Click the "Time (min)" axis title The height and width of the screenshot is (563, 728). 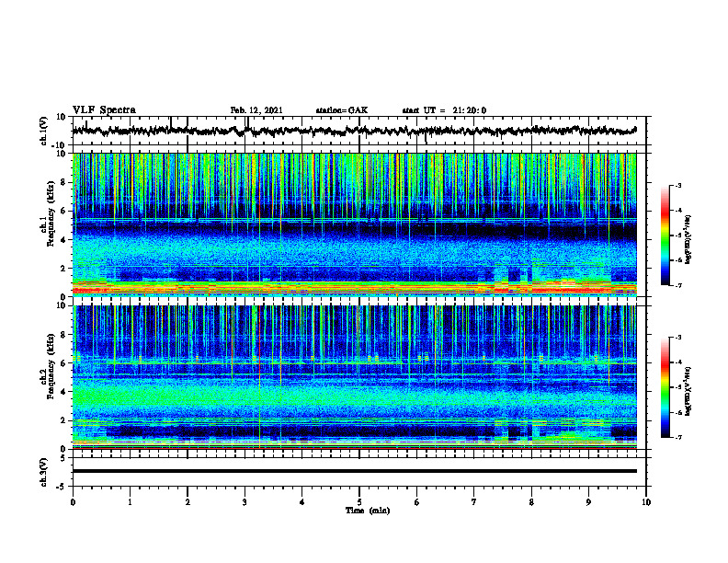pyautogui.click(x=368, y=511)
